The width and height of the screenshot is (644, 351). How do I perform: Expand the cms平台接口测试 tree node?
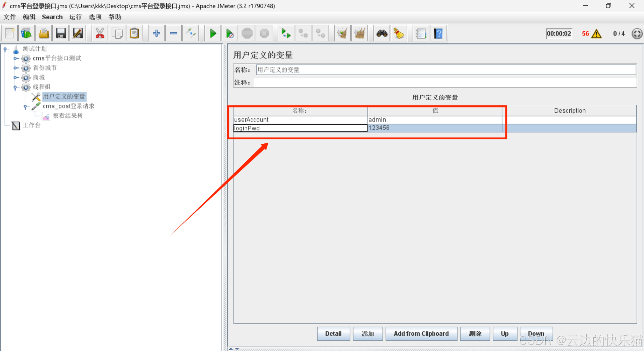[15, 58]
